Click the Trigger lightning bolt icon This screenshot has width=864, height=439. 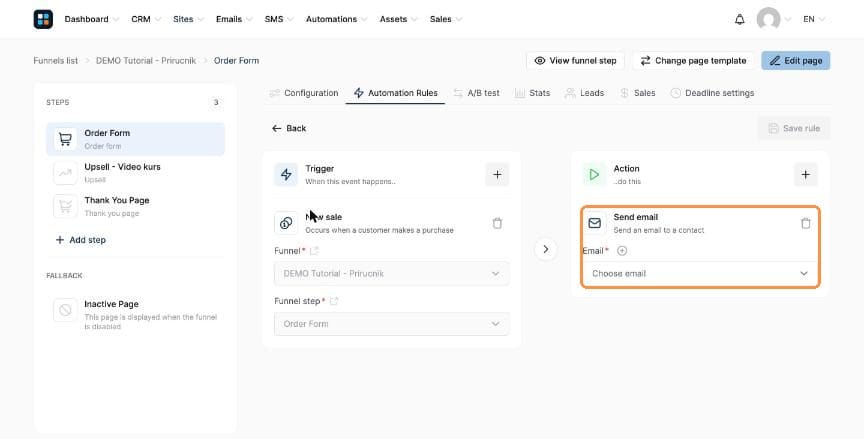click(286, 175)
